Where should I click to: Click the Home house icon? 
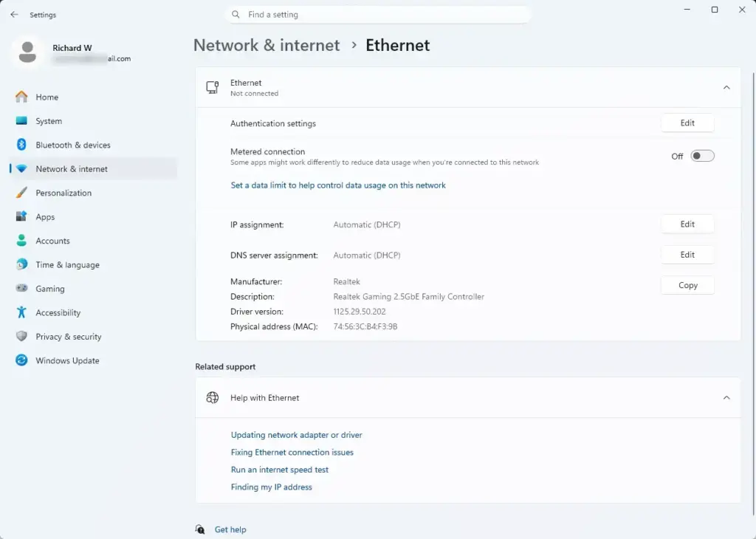click(21, 97)
